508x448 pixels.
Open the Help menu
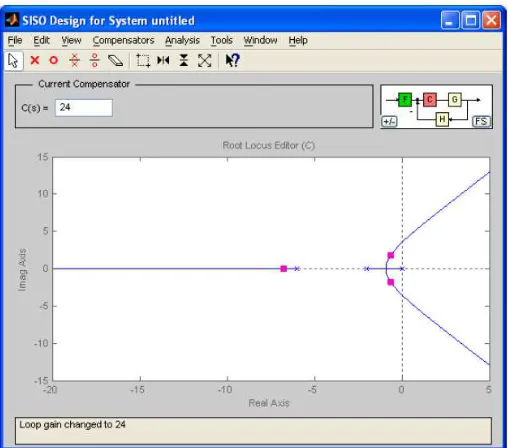coord(298,40)
